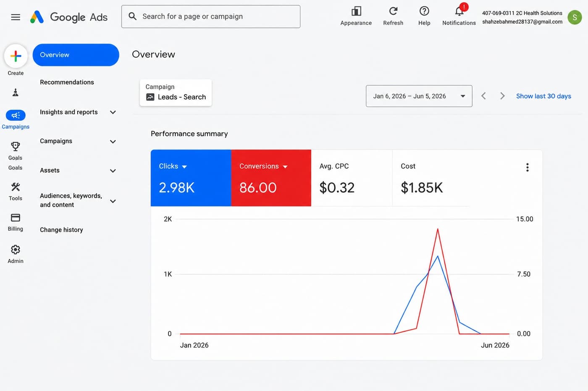This screenshot has height=391, width=588.
Task: Select the blue Clicks metric tile
Action: pyautogui.click(x=191, y=178)
